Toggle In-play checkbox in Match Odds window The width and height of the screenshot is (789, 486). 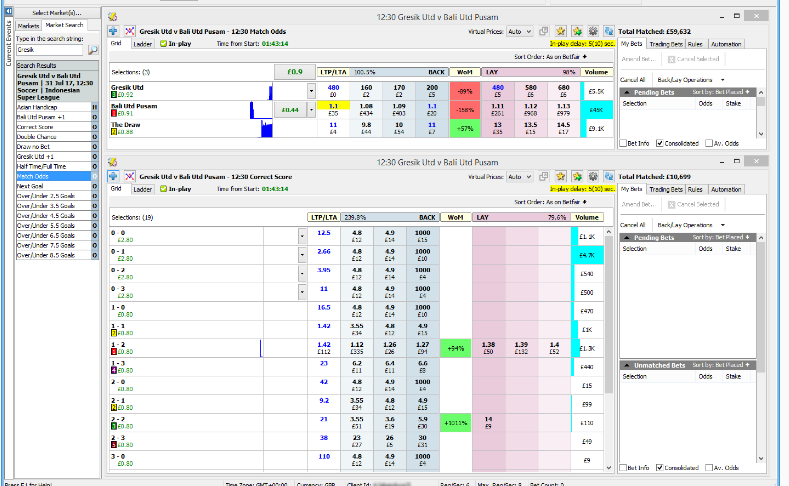coord(163,44)
